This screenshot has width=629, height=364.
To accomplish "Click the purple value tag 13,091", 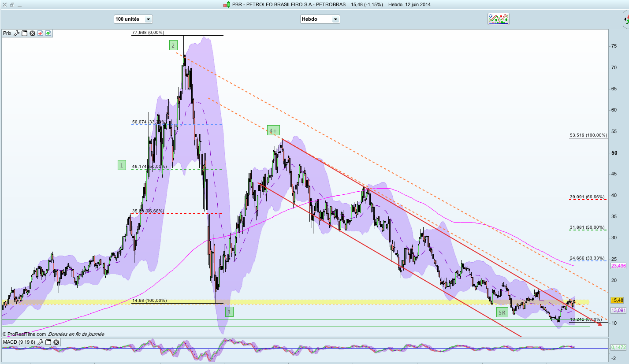I will [618, 310].
